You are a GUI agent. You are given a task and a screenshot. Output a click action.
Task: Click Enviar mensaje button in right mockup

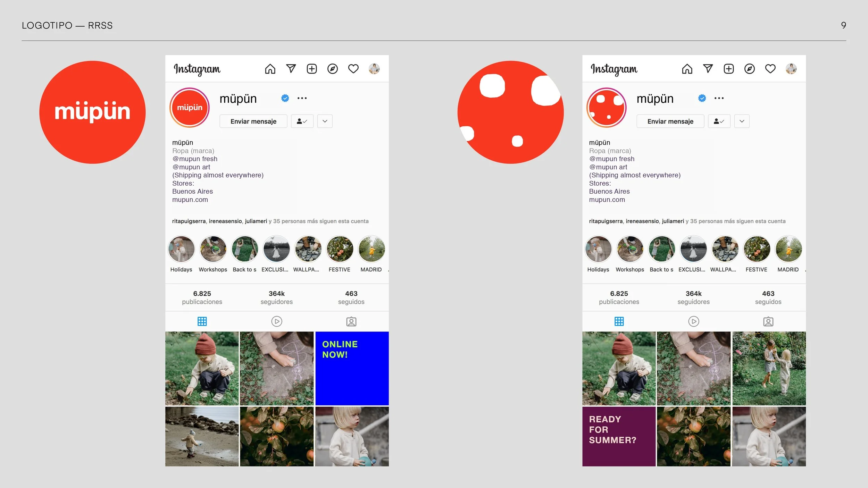point(670,121)
